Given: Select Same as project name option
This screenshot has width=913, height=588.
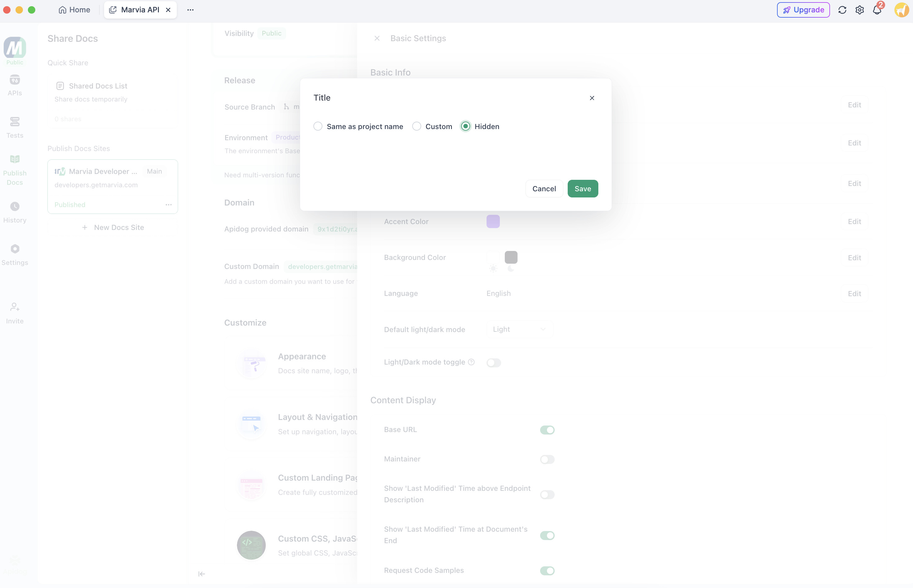Looking at the screenshot, I should tap(318, 126).
